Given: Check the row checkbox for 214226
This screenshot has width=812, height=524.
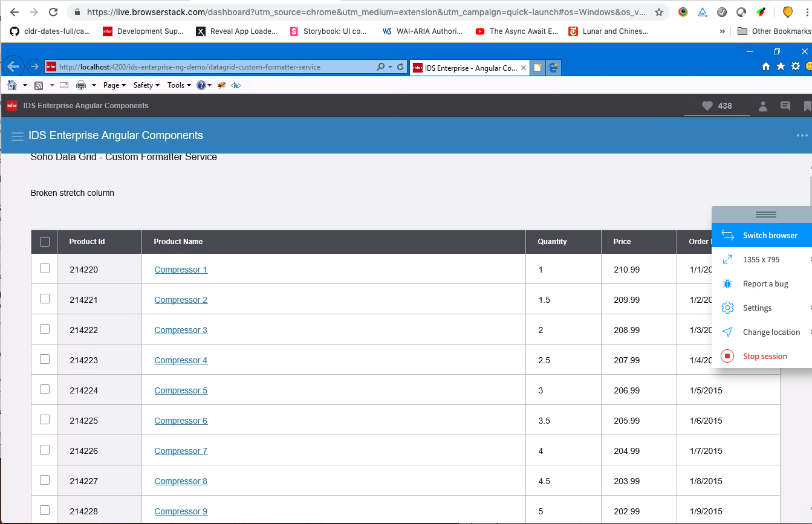Looking at the screenshot, I should point(45,450).
